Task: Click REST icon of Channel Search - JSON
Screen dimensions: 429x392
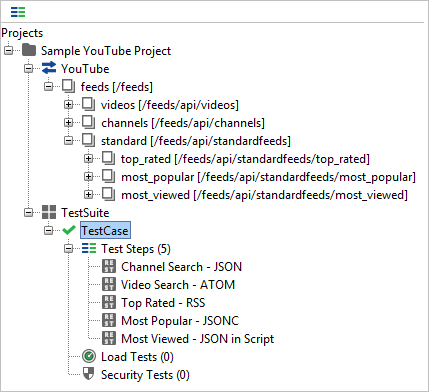Action: point(109,266)
